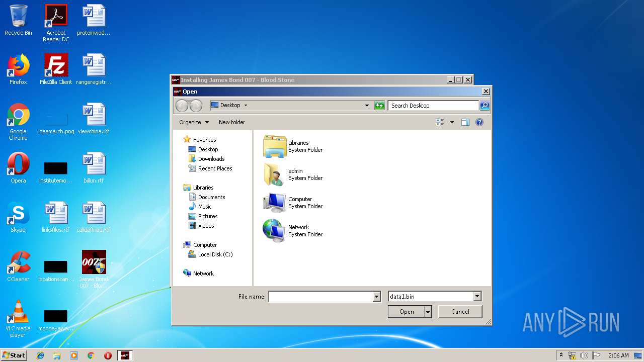Open Videos library in navigation pane

(x=201, y=226)
